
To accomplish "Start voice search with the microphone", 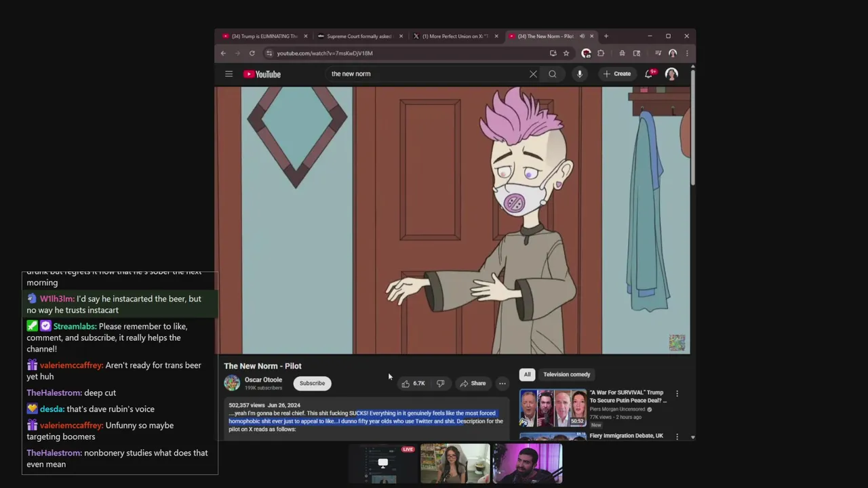I will [x=580, y=74].
